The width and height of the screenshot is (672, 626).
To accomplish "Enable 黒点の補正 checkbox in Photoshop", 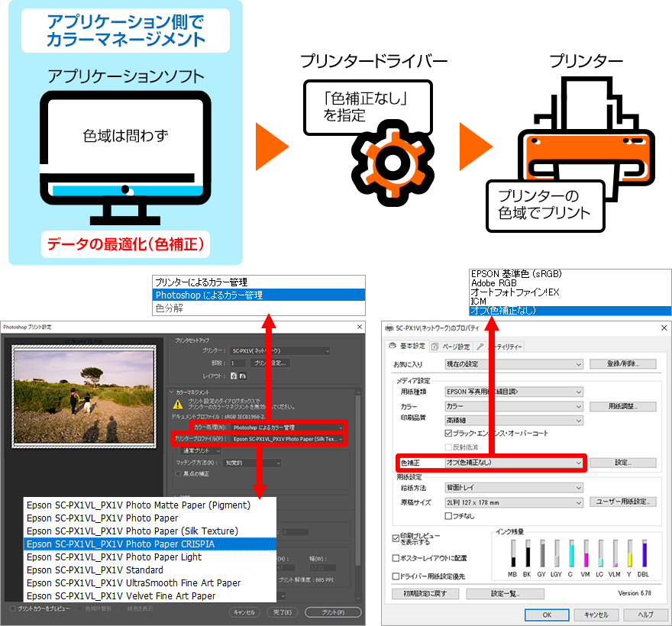I will 178,473.
